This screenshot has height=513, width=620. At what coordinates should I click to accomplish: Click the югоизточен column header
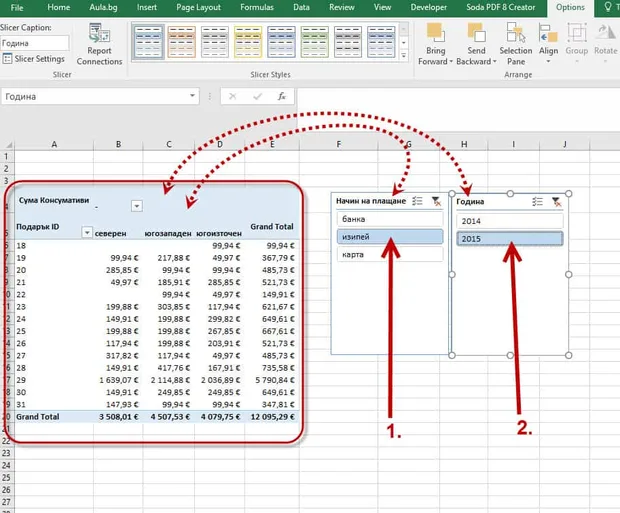pyautogui.click(x=219, y=234)
